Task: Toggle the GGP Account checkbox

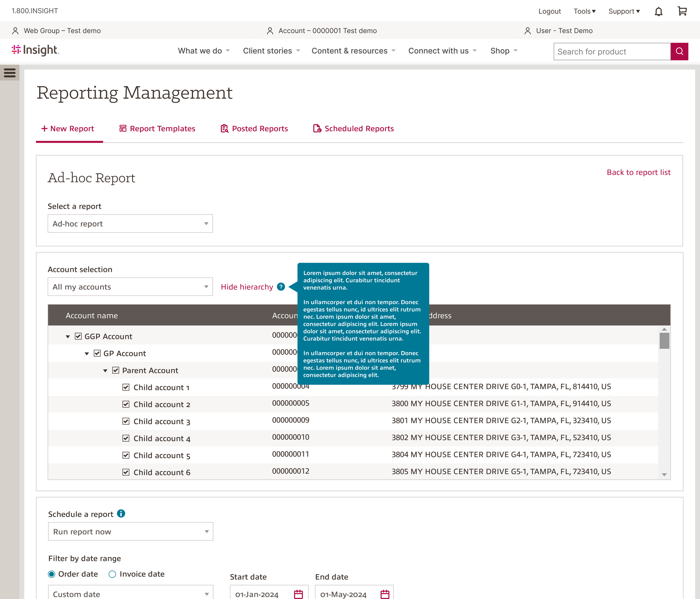Action: (78, 336)
